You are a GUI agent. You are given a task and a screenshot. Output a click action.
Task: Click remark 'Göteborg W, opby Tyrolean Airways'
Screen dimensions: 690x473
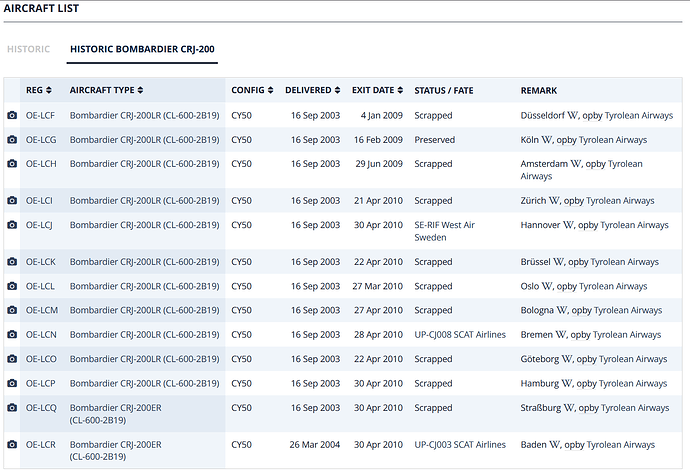tap(594, 359)
